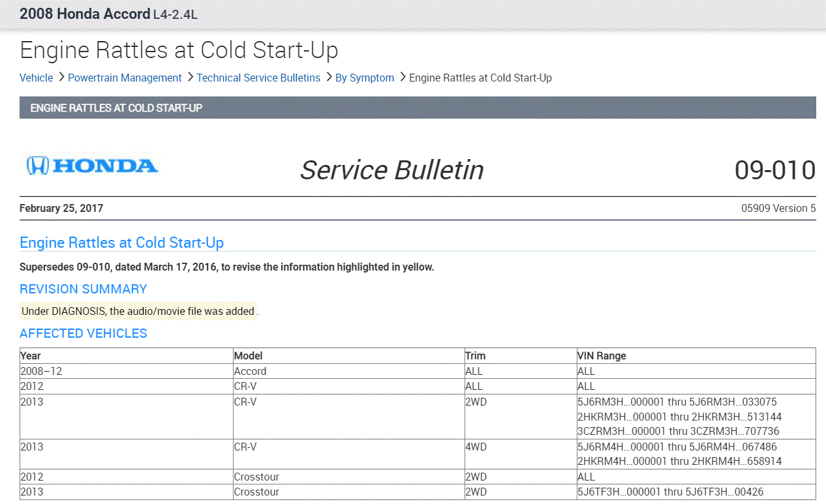Click bulletin number 09-010
Viewport: 826px width, 504px height.
(x=774, y=170)
